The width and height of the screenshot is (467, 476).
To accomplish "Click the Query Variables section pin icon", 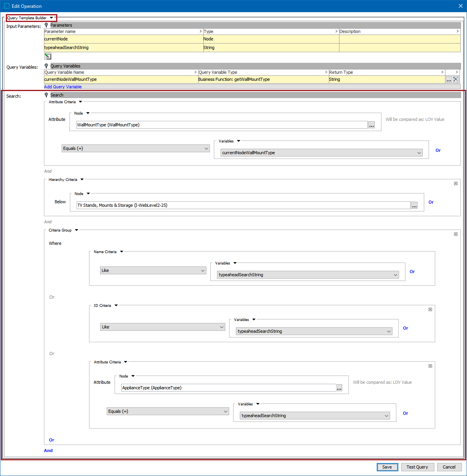I will (x=46, y=66).
